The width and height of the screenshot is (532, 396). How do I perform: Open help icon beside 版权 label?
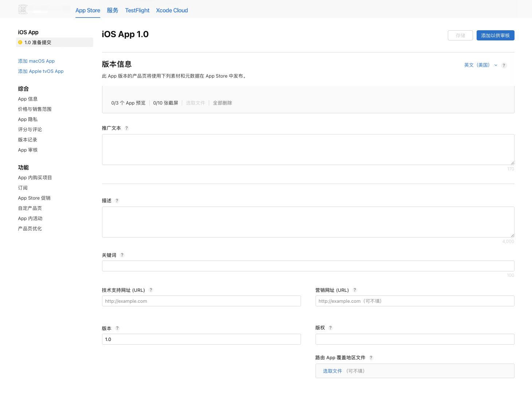[x=330, y=328]
